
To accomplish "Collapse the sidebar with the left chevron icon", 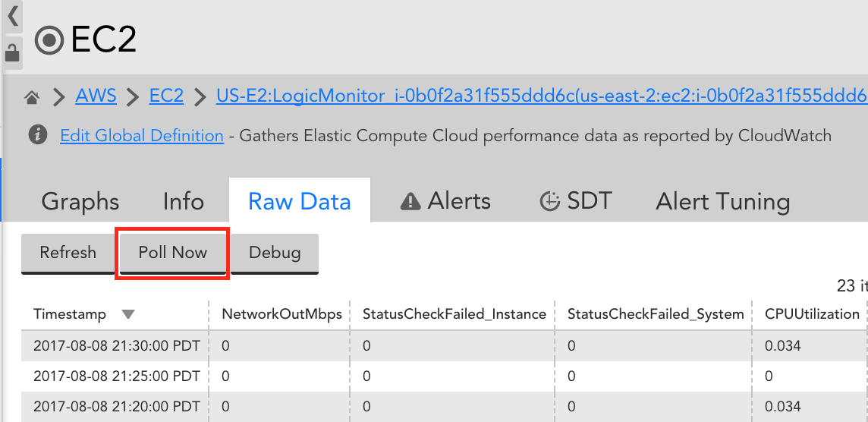I will [13, 16].
